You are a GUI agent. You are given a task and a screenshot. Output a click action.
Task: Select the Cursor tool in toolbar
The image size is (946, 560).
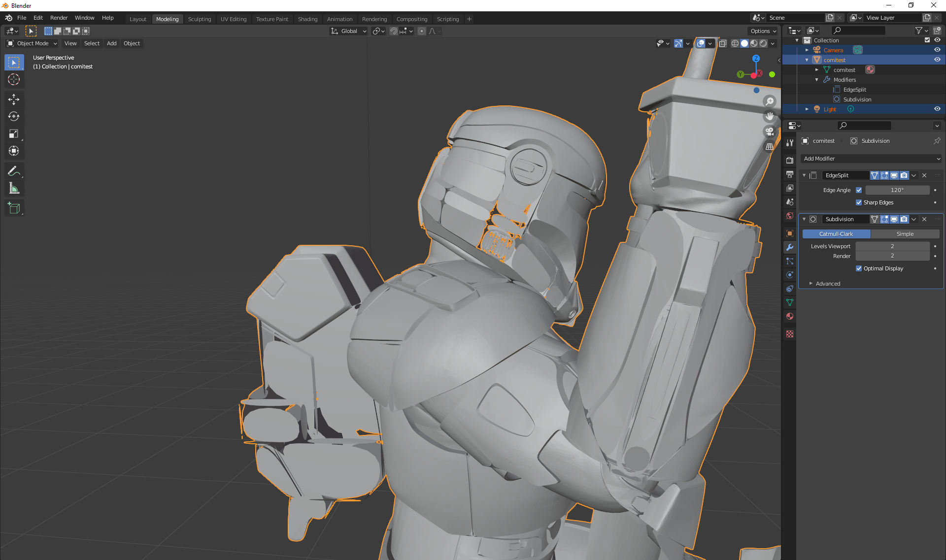click(x=14, y=80)
